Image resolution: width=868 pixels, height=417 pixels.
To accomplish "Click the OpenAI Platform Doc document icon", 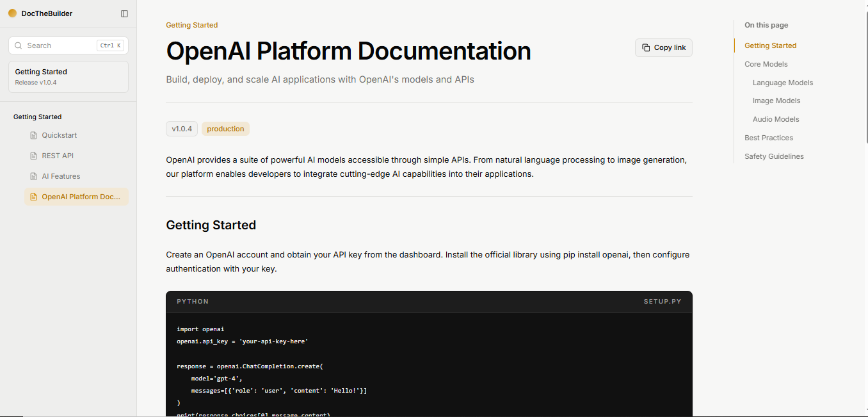I will [x=34, y=197].
